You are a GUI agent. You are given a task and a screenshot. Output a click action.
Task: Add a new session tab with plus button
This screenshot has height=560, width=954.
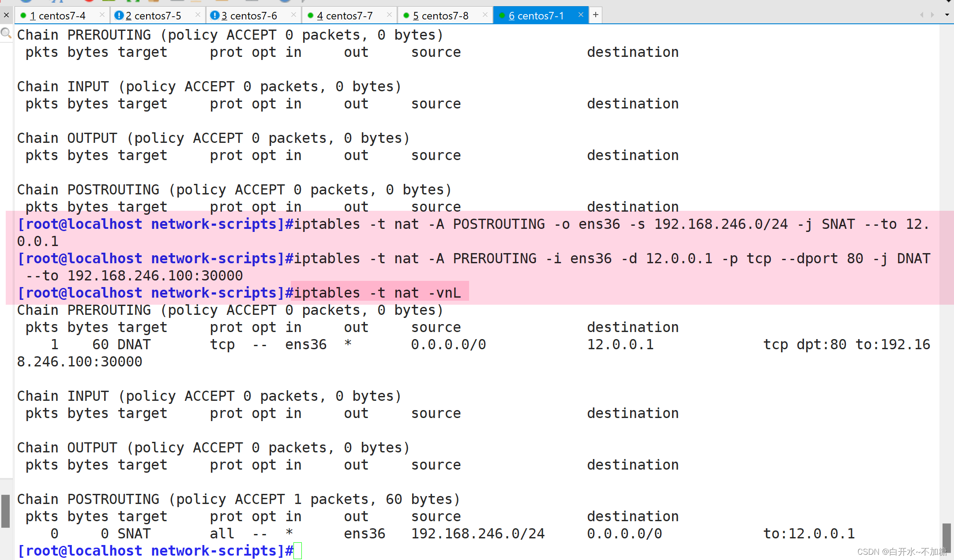click(x=596, y=15)
